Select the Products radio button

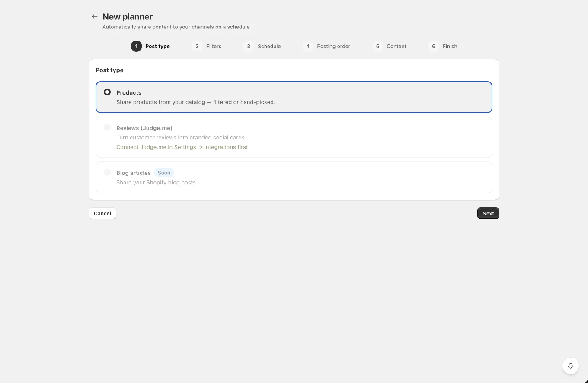(107, 92)
